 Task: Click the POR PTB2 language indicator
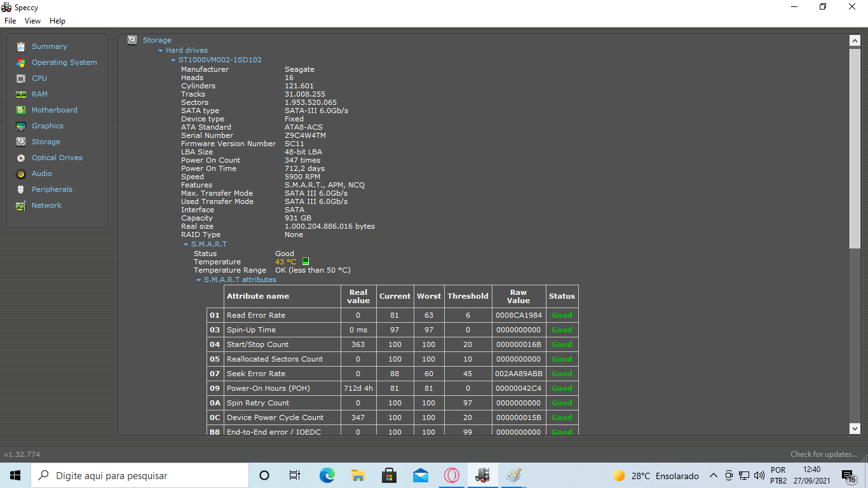[x=778, y=475]
